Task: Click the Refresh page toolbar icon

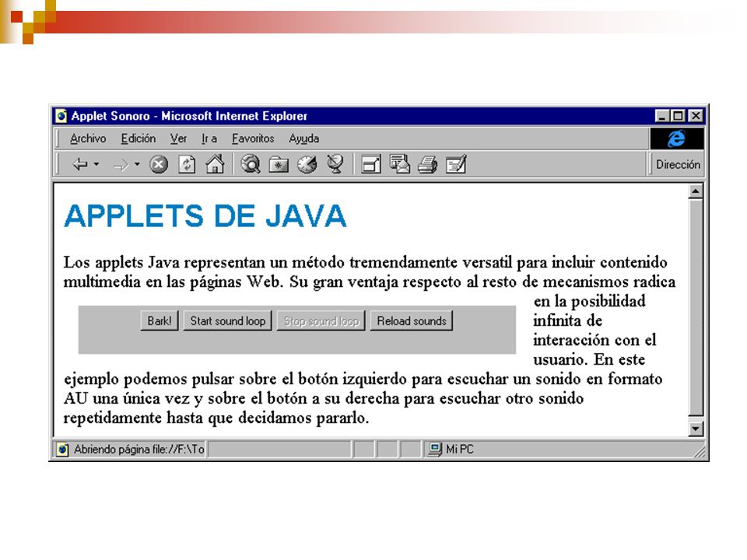Action: click(x=187, y=165)
